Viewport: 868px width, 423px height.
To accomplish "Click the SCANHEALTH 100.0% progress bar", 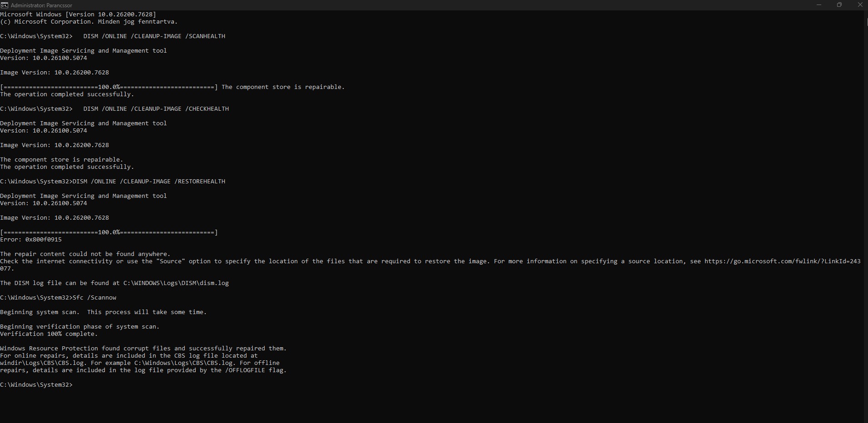I will click(109, 87).
